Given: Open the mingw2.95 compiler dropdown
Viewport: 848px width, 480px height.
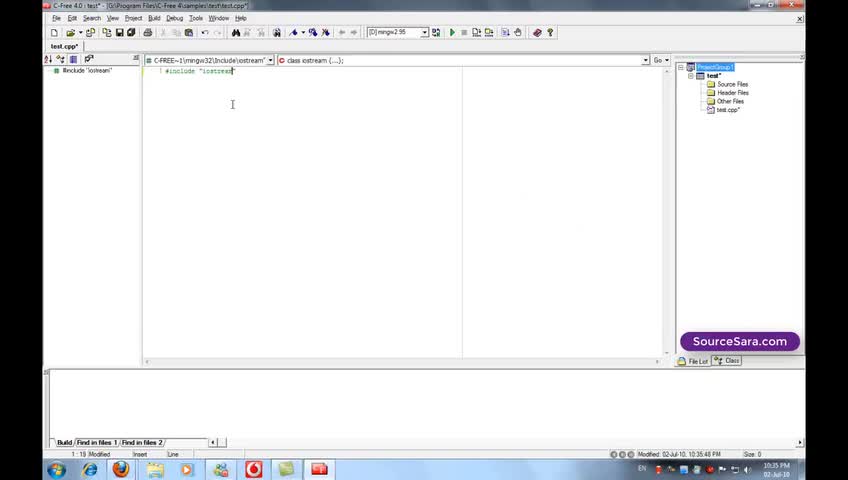Looking at the screenshot, I should tap(425, 32).
